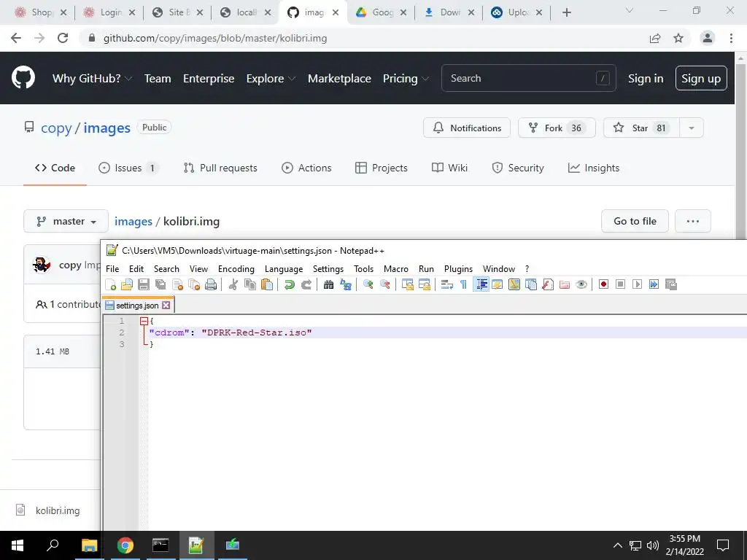
Task: Expand the Explore dropdown in GitHub header
Action: point(271,79)
